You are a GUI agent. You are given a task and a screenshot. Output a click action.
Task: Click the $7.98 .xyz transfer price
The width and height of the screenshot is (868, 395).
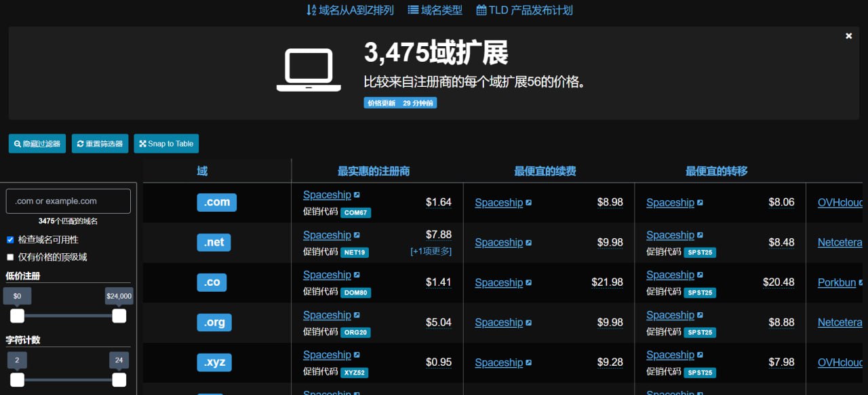tap(781, 362)
